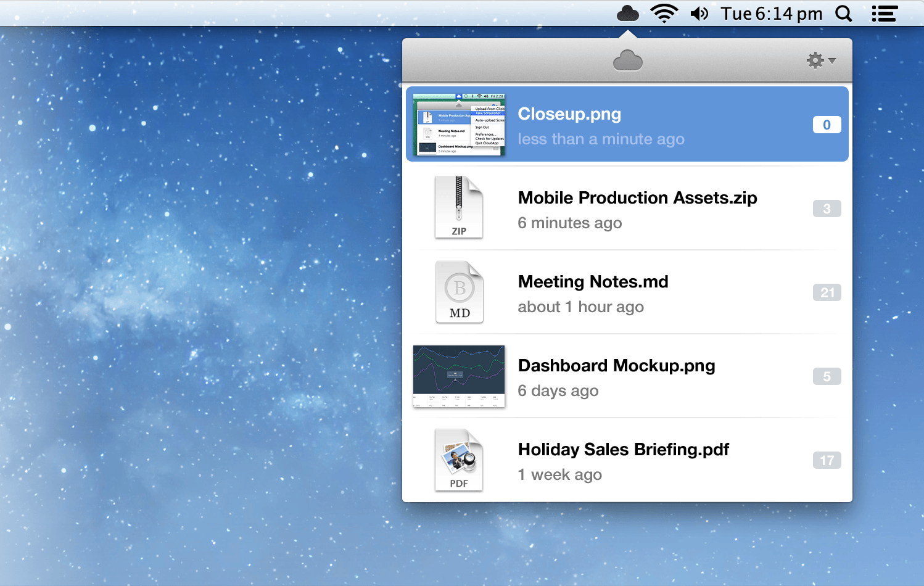The height and width of the screenshot is (586, 924).
Task: Click the ZIP file icon for Mobile Production Assets
Action: click(x=459, y=207)
